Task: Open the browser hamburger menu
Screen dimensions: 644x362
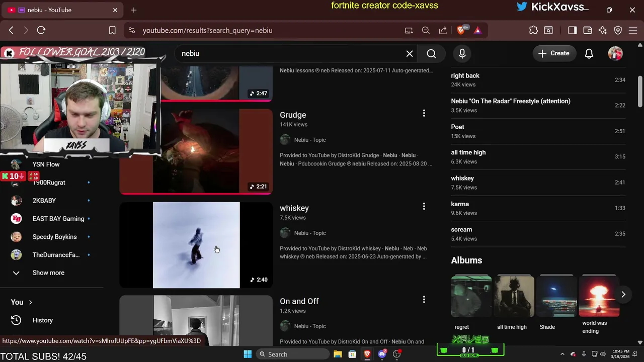Action: click(x=633, y=30)
